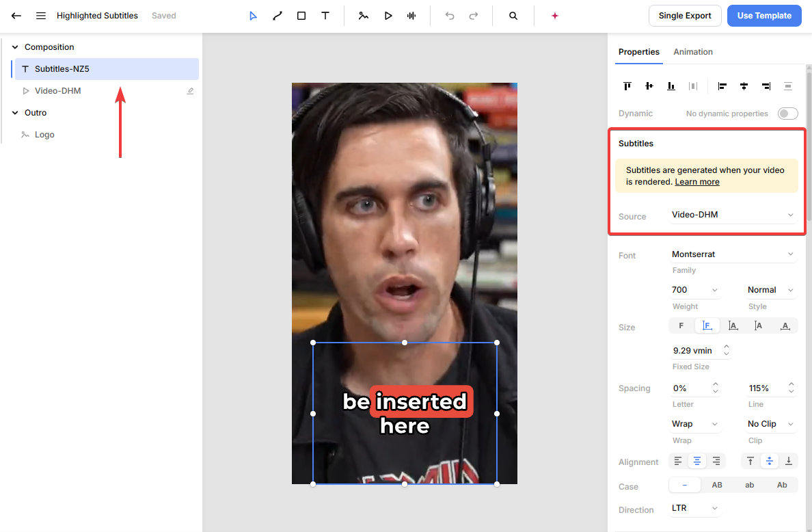Screen dimensions: 812x532
Task: Choose the capitalized Ab case option
Action: [782, 485]
